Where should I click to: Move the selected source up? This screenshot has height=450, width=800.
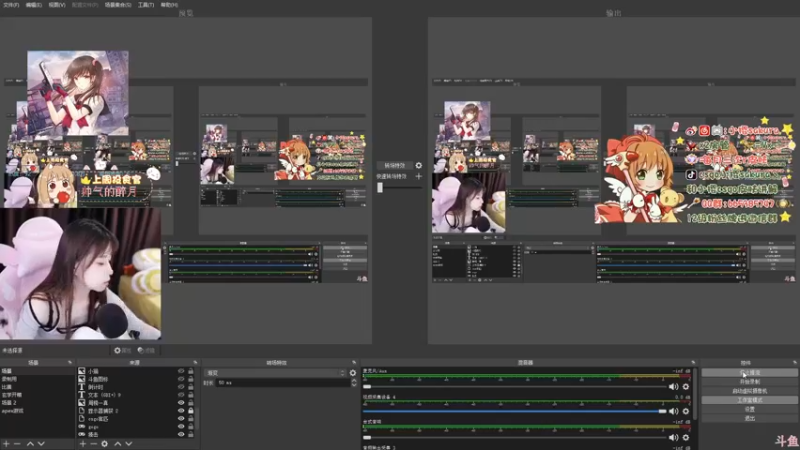click(x=118, y=444)
